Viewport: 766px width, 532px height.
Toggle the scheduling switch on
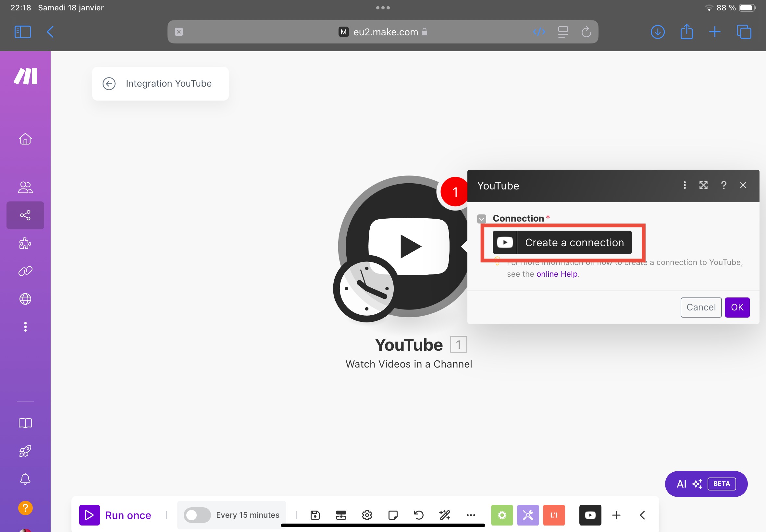(197, 515)
